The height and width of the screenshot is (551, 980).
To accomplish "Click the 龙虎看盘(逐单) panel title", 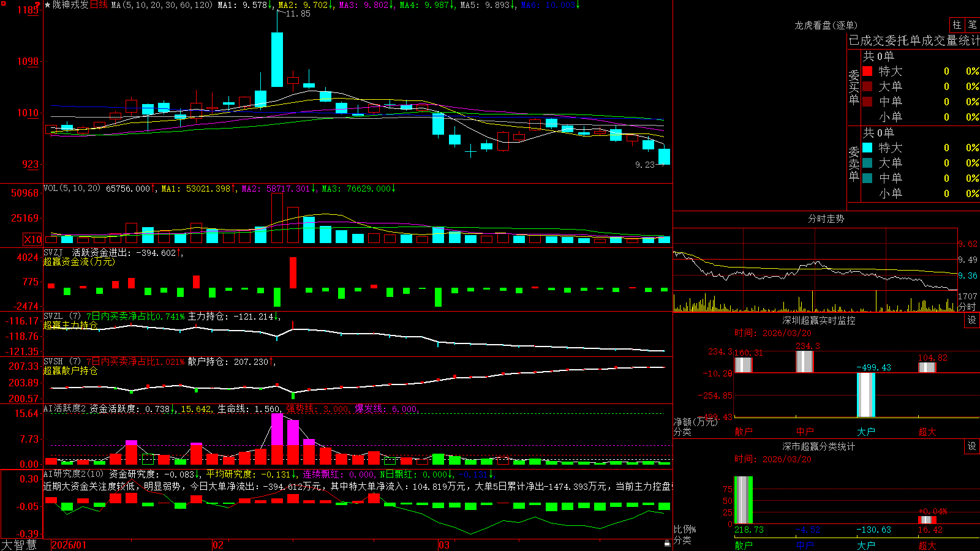I will click(x=826, y=25).
